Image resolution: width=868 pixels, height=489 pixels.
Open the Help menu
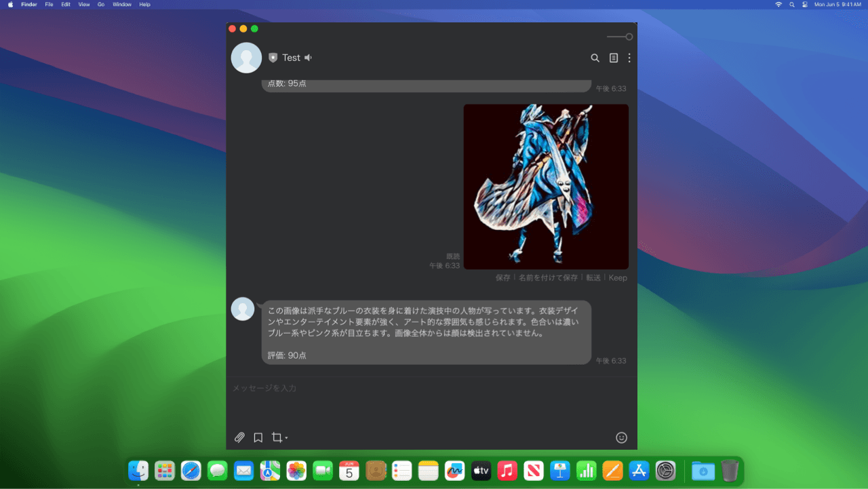(144, 4)
